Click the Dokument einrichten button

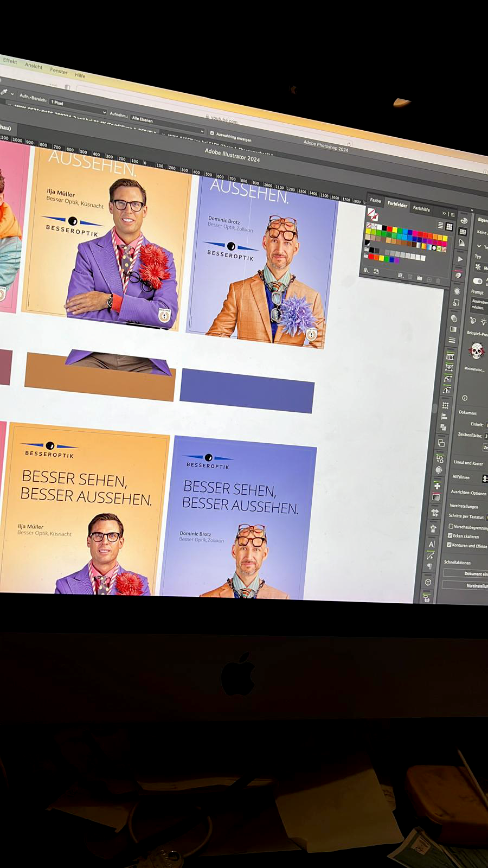pyautogui.click(x=466, y=573)
